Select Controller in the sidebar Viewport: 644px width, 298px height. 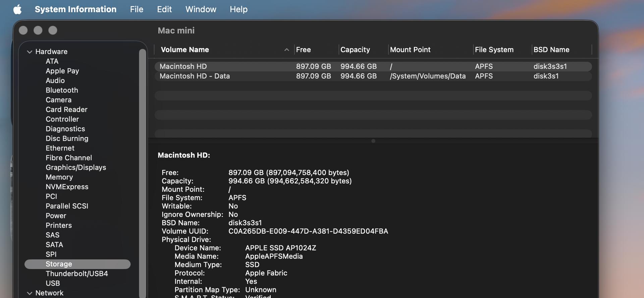[x=62, y=119]
